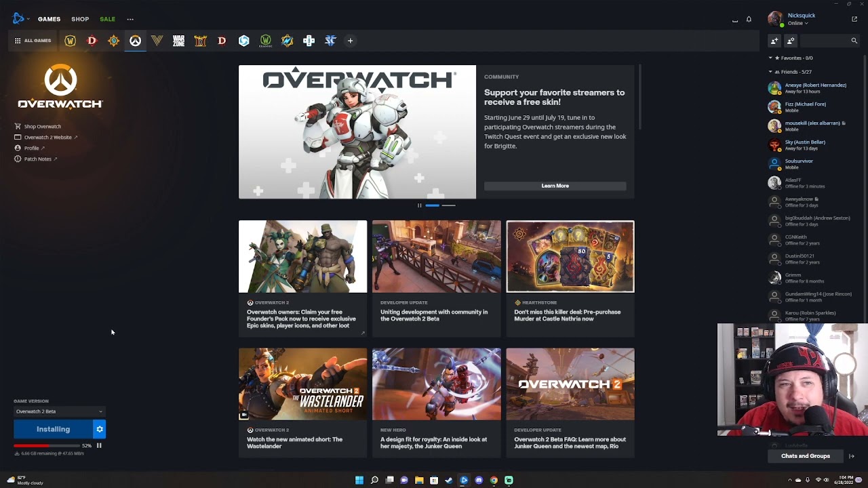Open the notifications bell

[x=749, y=19]
